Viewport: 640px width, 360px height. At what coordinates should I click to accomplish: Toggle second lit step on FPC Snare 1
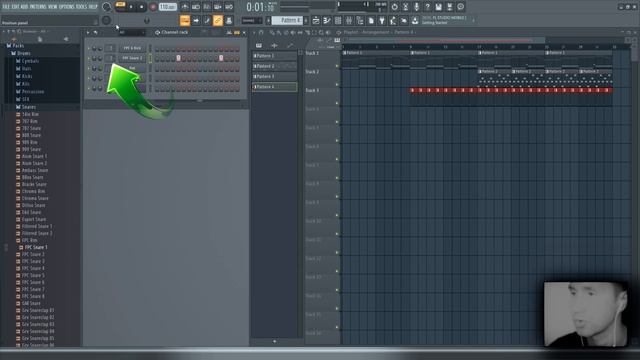click(221, 58)
